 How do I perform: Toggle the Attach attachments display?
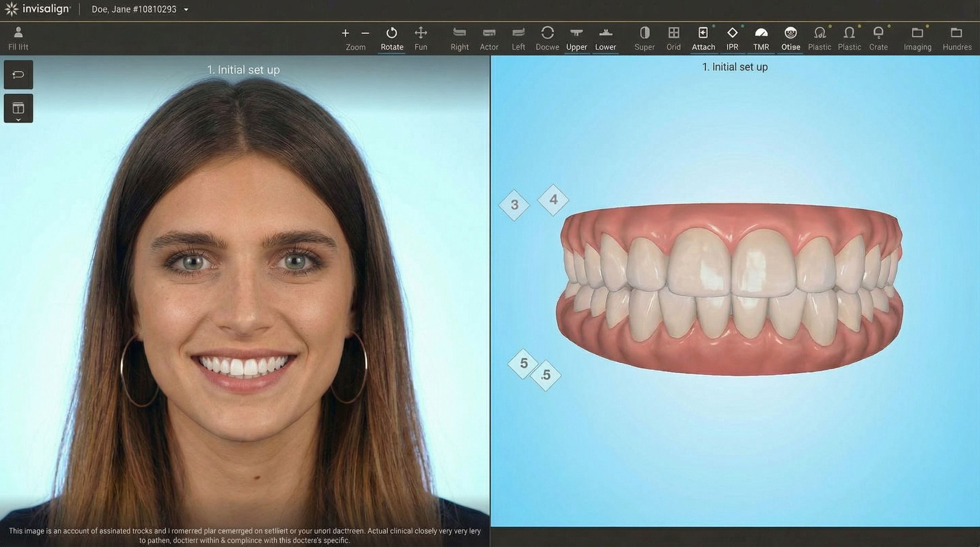click(703, 33)
